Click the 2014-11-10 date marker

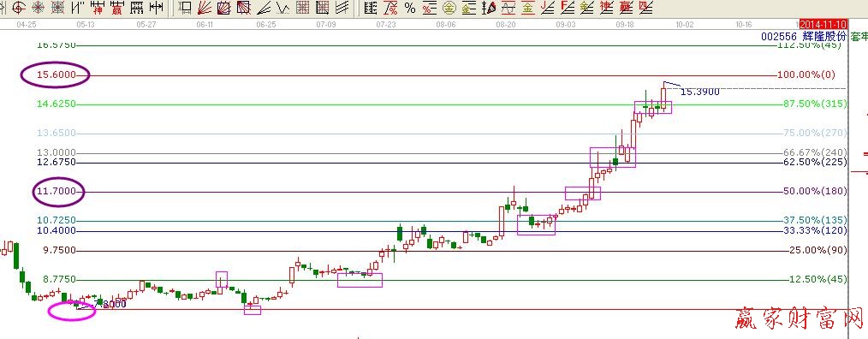click(x=823, y=24)
